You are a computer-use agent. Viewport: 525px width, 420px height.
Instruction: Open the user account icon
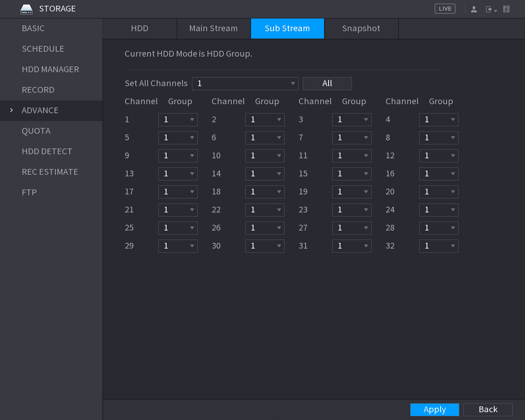pos(474,9)
